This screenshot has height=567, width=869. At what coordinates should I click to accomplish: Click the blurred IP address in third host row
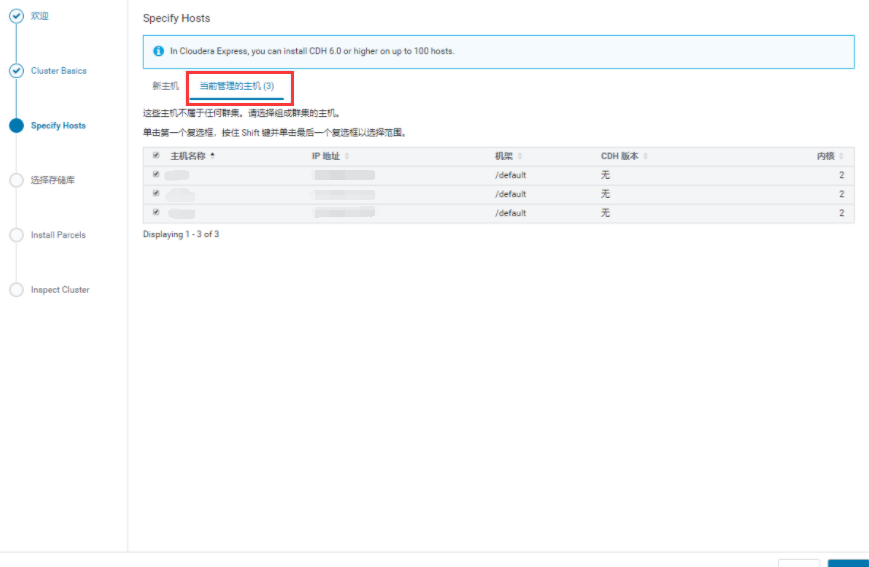coord(344,213)
